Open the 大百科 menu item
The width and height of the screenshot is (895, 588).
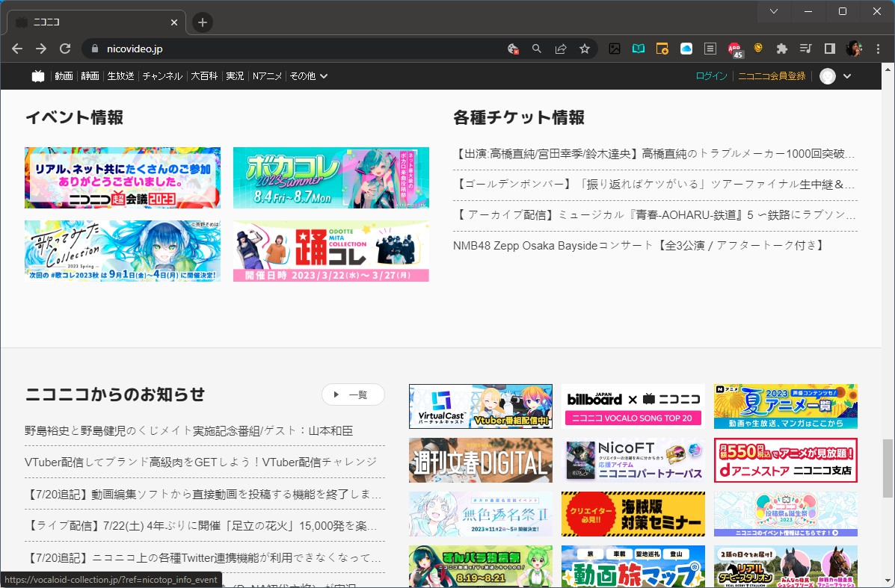tap(204, 76)
